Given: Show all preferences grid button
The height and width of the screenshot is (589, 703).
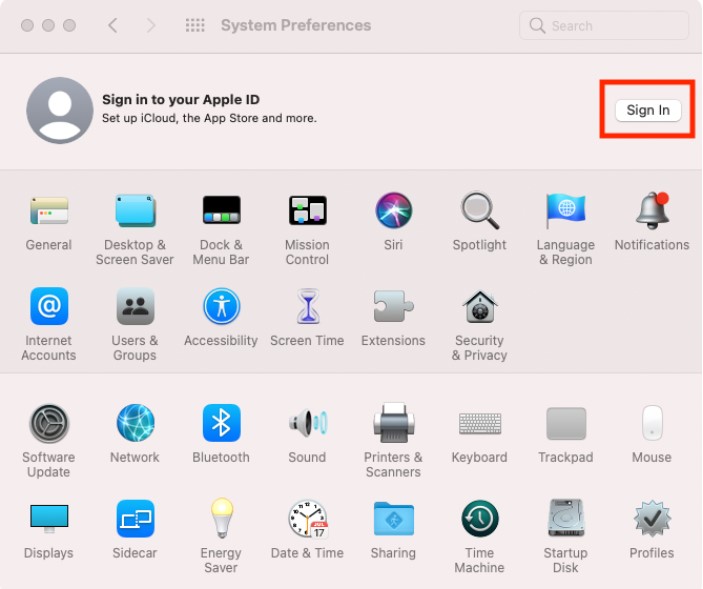Looking at the screenshot, I should (x=195, y=26).
